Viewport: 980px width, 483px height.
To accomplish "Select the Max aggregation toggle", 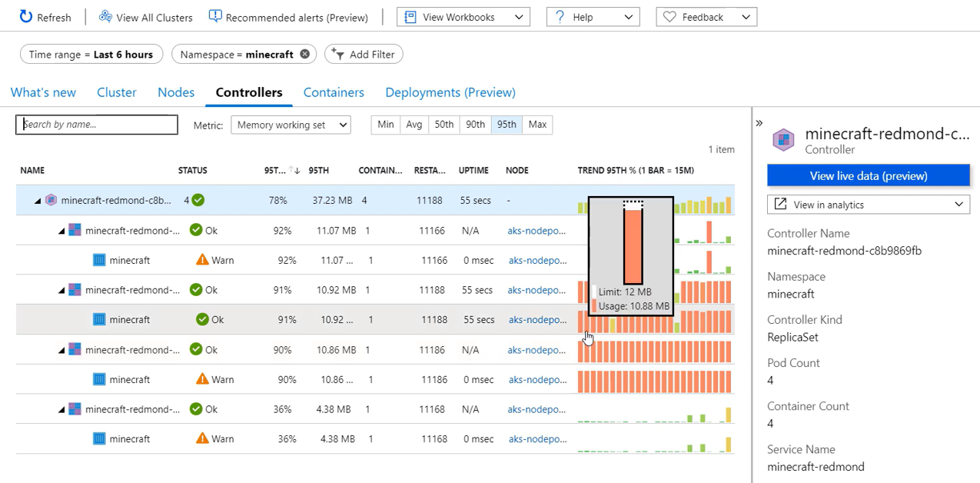I will pos(537,125).
